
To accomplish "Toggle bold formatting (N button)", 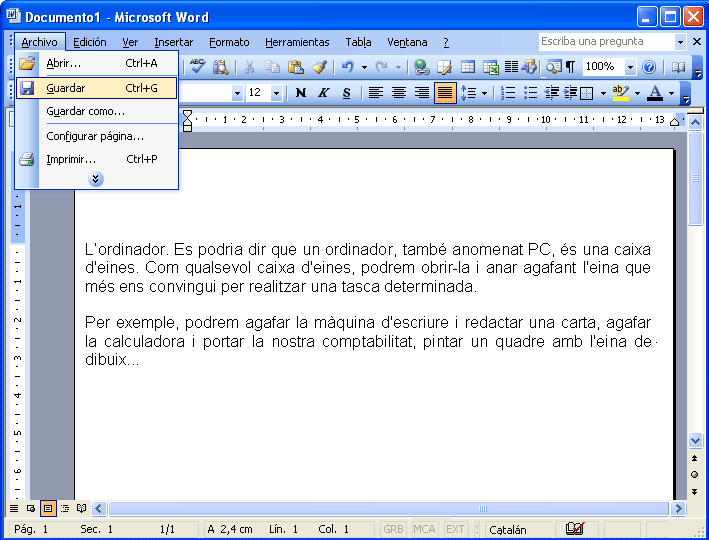I will [x=300, y=93].
